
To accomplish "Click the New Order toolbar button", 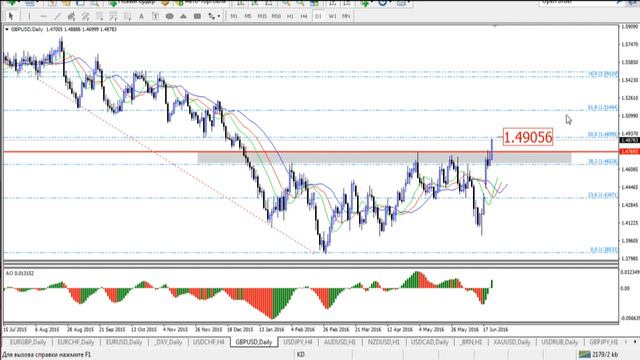I will pyautogui.click(x=132, y=2).
